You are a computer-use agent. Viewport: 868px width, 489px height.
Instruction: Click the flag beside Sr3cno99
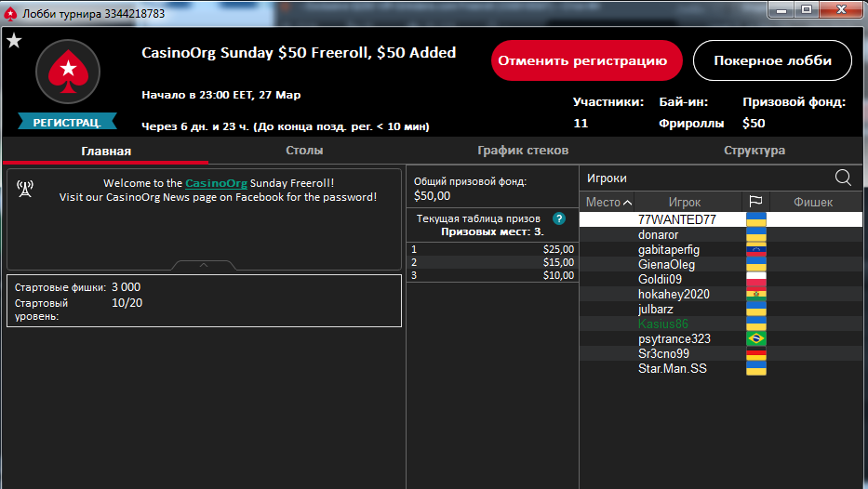[756, 353]
